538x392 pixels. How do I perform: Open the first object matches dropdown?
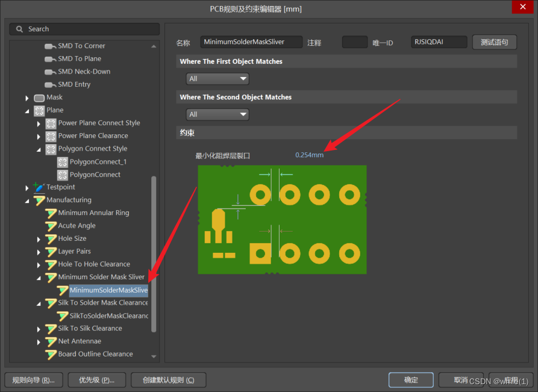(217, 79)
